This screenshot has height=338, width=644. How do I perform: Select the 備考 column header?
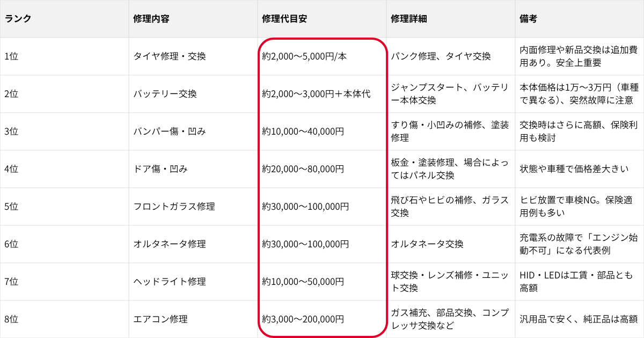(x=529, y=19)
